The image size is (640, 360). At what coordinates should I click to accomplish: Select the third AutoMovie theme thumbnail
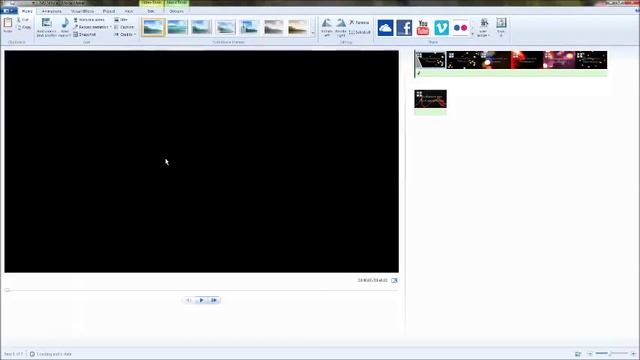[x=201, y=27]
